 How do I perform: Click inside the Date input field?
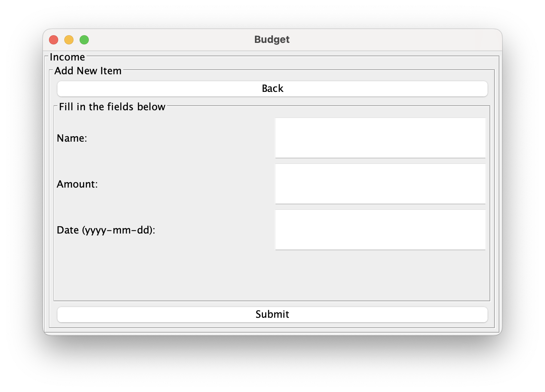(x=380, y=229)
